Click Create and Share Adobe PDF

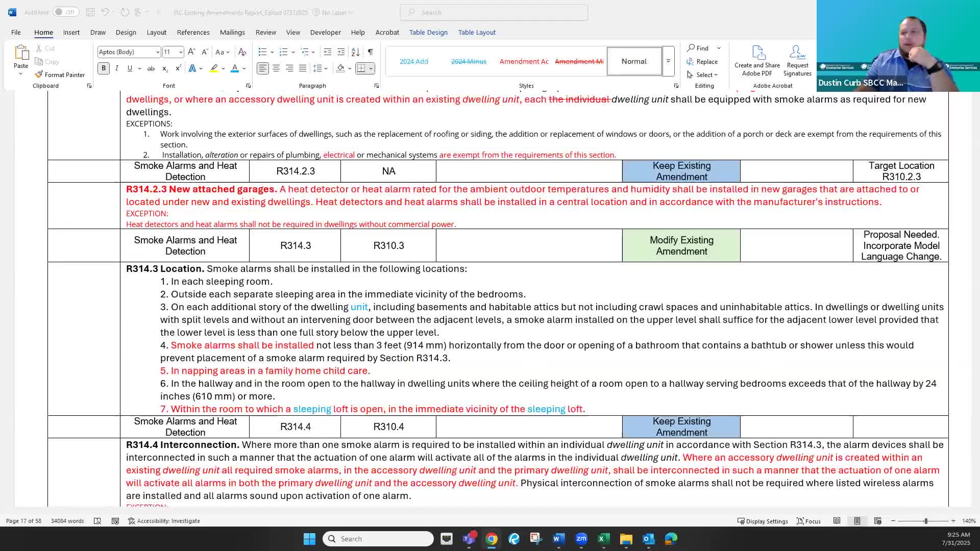tap(757, 61)
